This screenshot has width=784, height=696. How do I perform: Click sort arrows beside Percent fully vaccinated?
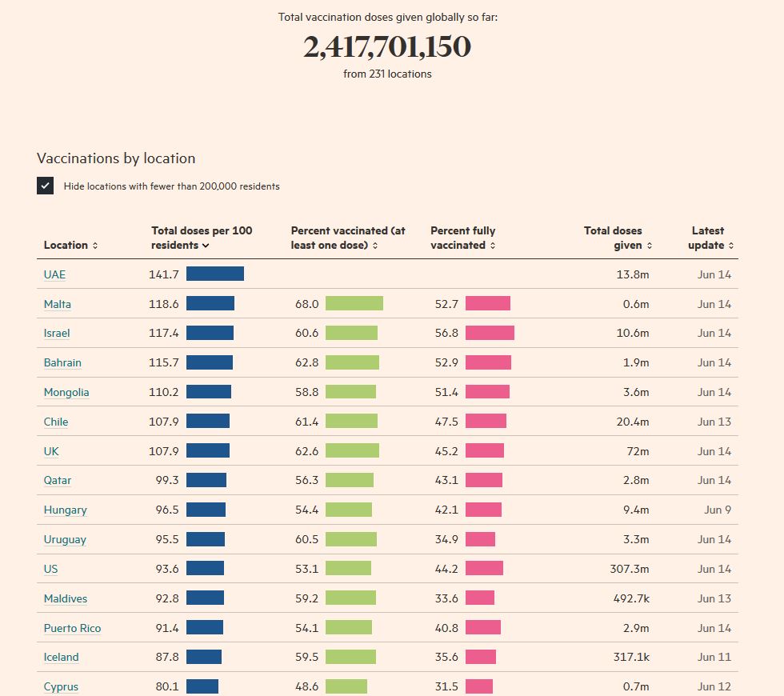(x=493, y=246)
